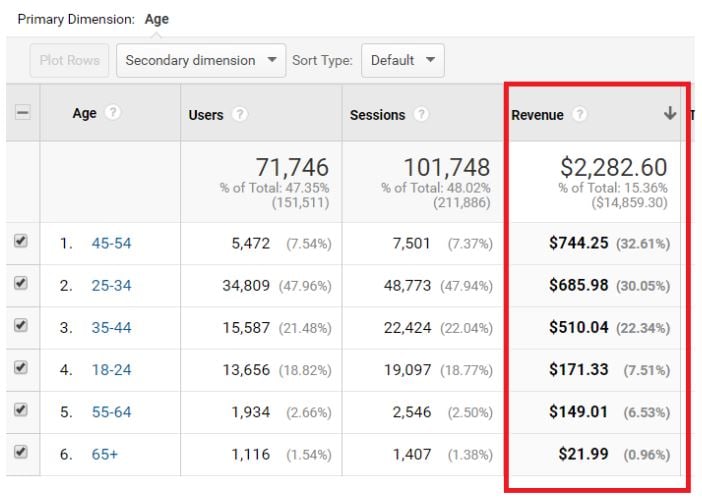Open the 65+ age group link
Screen dimensions: 702x503
(x=105, y=454)
